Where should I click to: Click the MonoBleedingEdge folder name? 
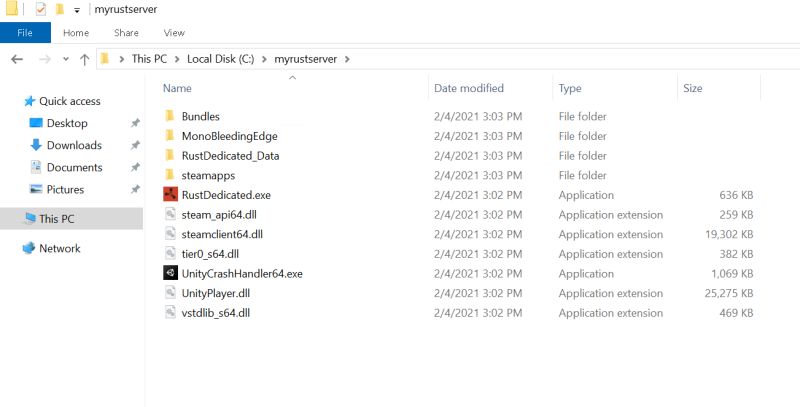[x=230, y=136]
